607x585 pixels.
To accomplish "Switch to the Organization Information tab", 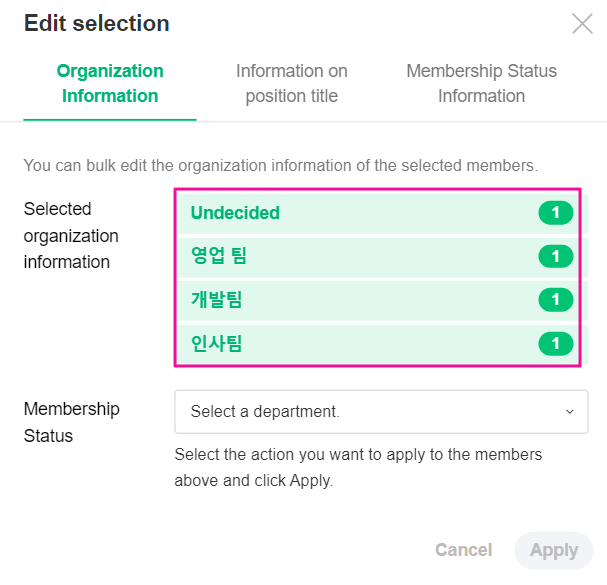I will tap(110, 84).
